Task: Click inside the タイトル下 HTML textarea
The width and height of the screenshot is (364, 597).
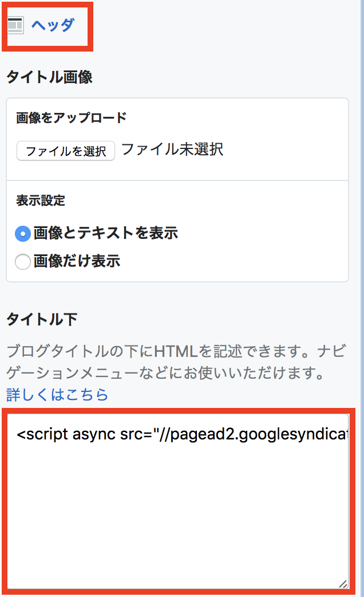Action: (x=178, y=501)
